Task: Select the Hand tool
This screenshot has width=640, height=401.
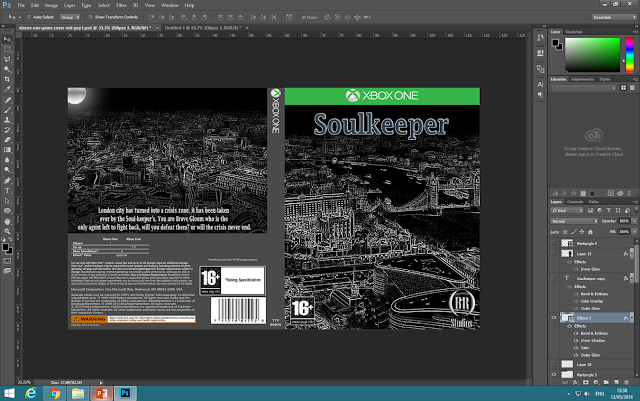Action: tap(7, 221)
